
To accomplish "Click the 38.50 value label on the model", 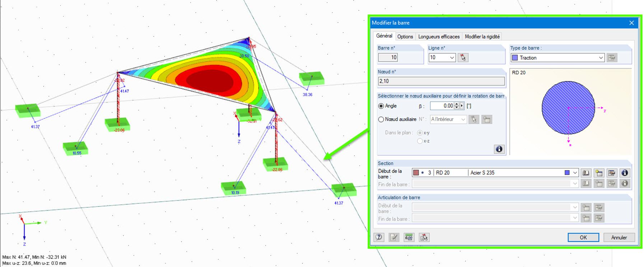I will point(244,56).
